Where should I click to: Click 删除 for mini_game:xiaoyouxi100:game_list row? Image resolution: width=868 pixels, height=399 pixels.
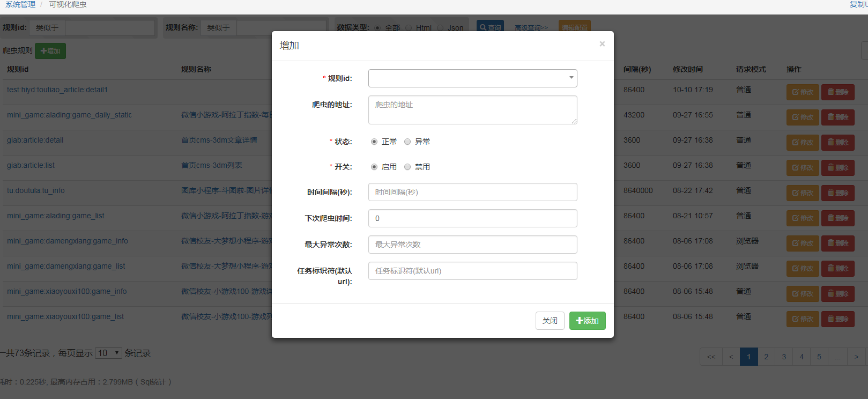click(x=838, y=319)
